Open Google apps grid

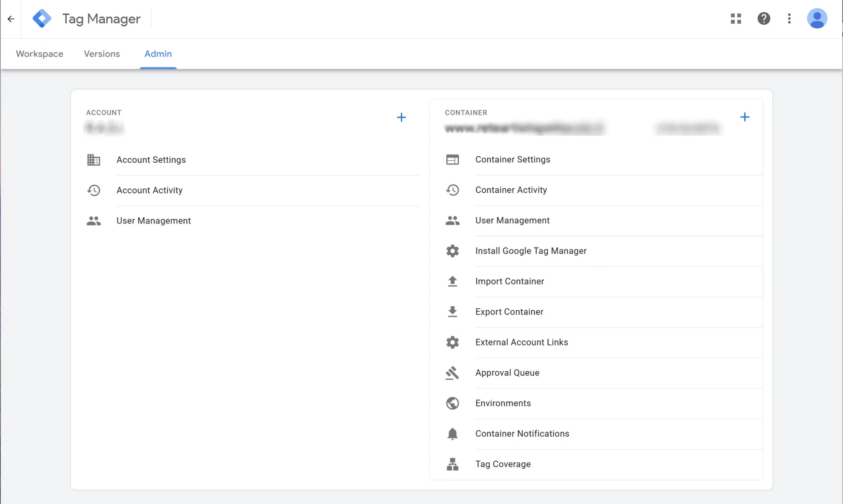click(x=736, y=18)
